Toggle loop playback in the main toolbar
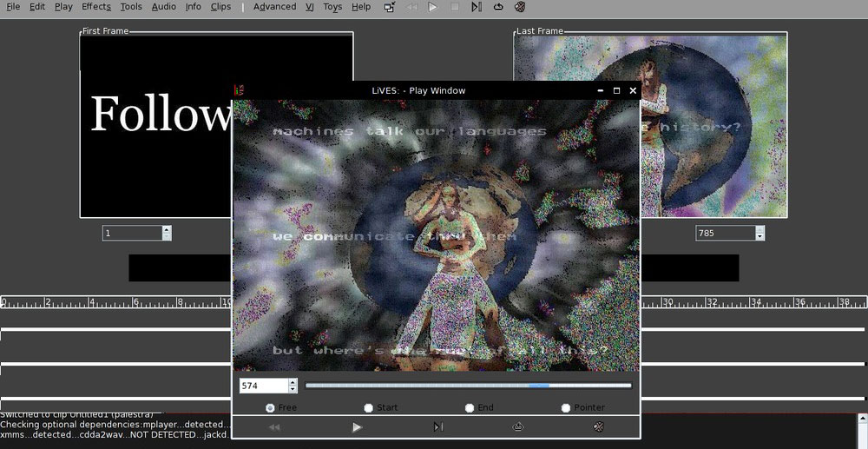The height and width of the screenshot is (449, 868). 498,7
